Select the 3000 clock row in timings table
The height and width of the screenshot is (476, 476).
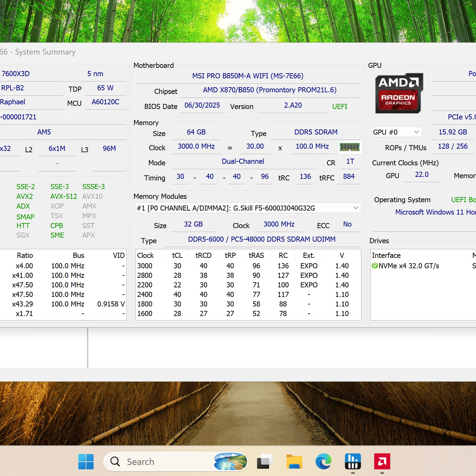pyautogui.click(x=248, y=266)
